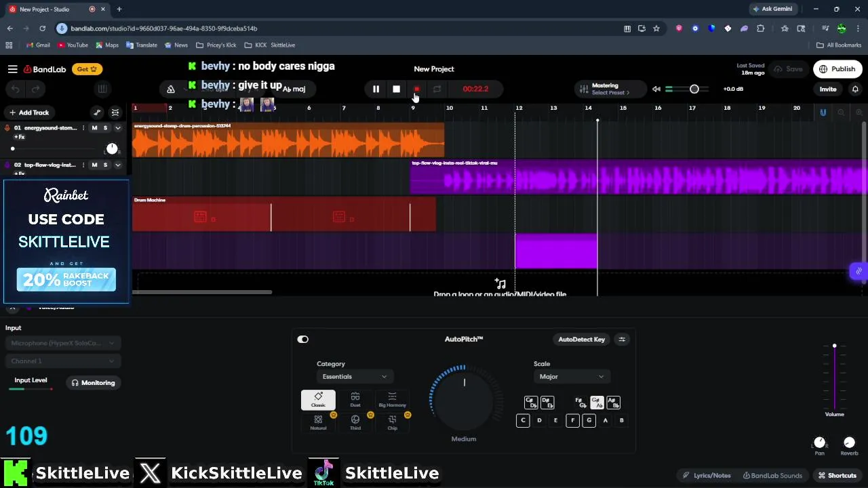868x488 pixels.
Task: Open the Lyrics/Notes tab
Action: point(707,475)
